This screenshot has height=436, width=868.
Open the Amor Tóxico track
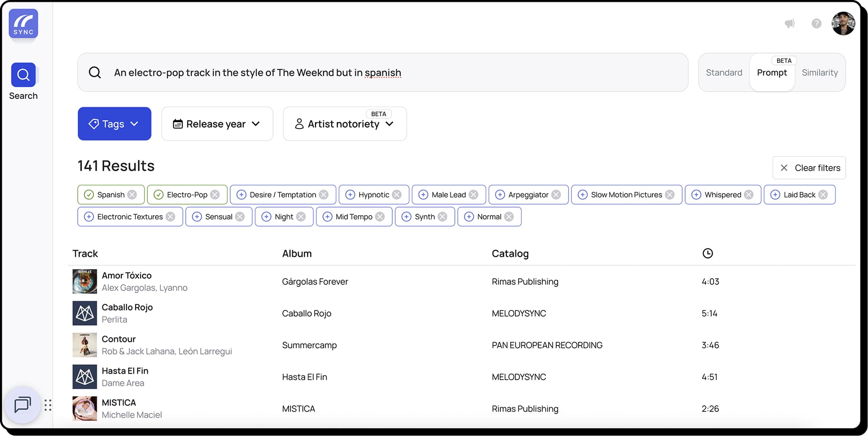pos(127,276)
